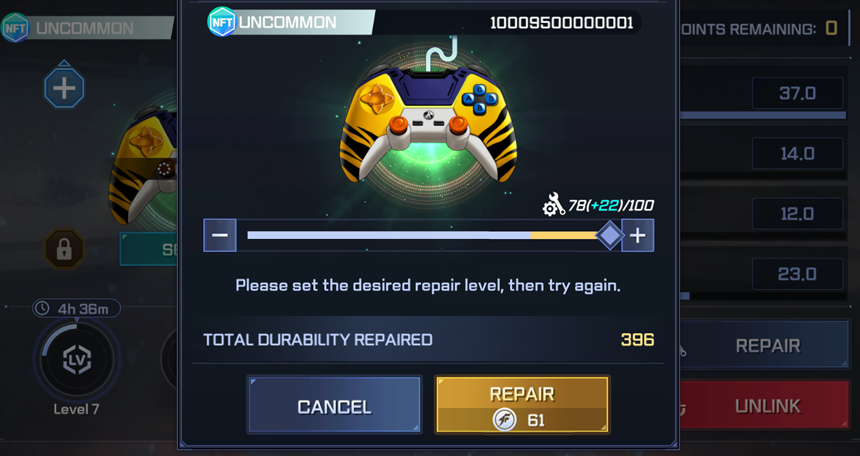Click the background NFT Uncommon badge

point(14,27)
